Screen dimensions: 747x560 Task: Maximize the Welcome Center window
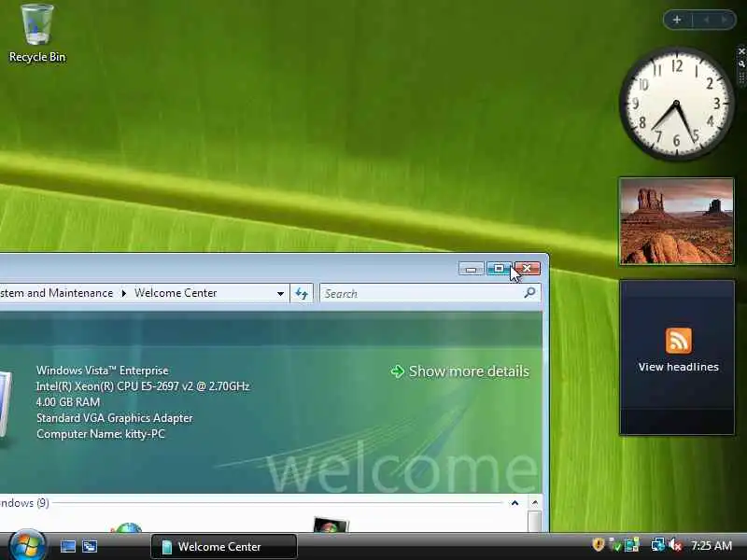tap(499, 269)
